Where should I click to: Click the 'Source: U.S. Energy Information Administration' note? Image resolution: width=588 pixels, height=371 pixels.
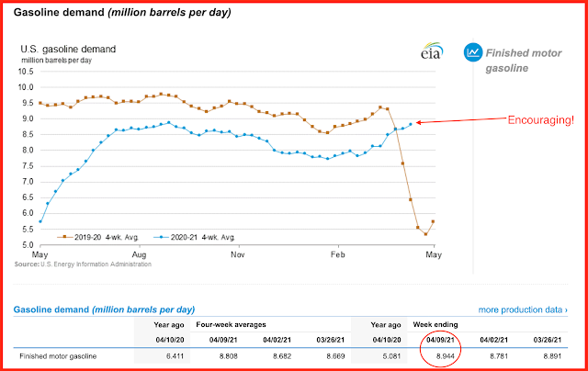point(83,264)
